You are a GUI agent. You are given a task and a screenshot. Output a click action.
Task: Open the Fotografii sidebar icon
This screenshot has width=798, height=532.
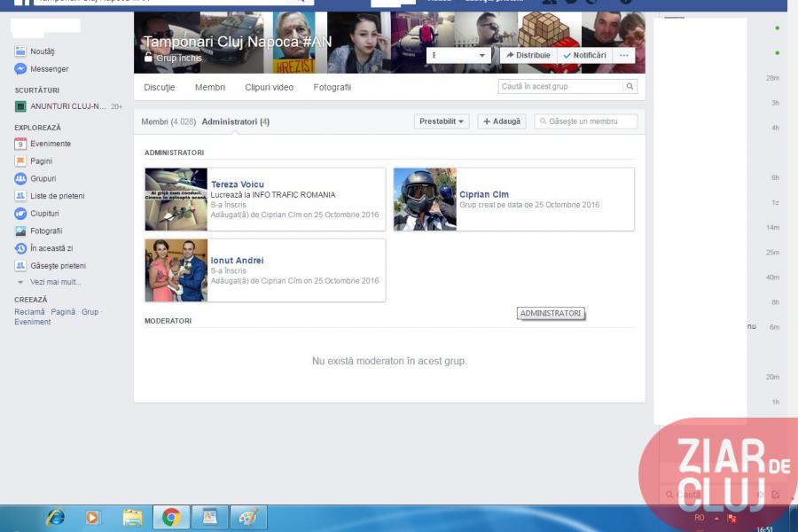(20, 231)
